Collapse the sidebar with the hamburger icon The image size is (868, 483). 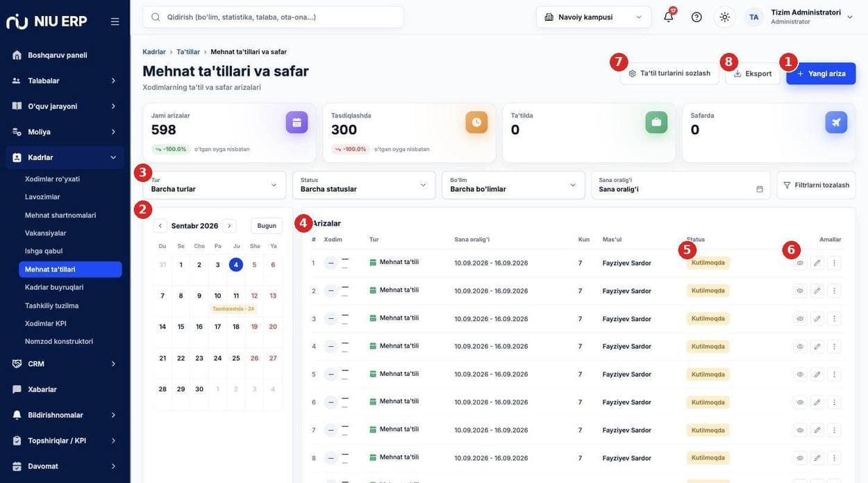coord(115,22)
